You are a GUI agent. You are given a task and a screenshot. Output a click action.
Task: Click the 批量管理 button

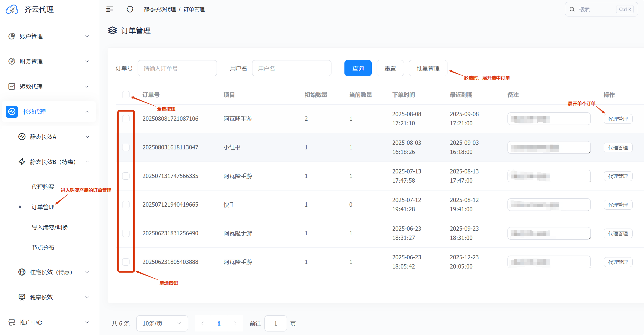[428, 68]
